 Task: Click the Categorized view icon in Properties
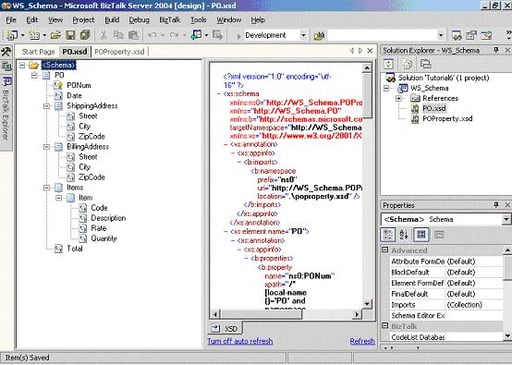tap(388, 235)
